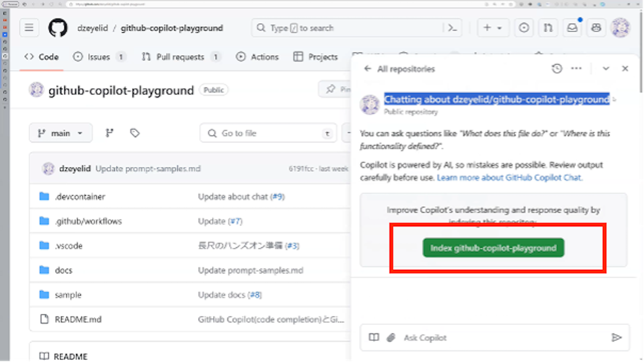
Task: Send the Copilot chat message
Action: pos(617,337)
